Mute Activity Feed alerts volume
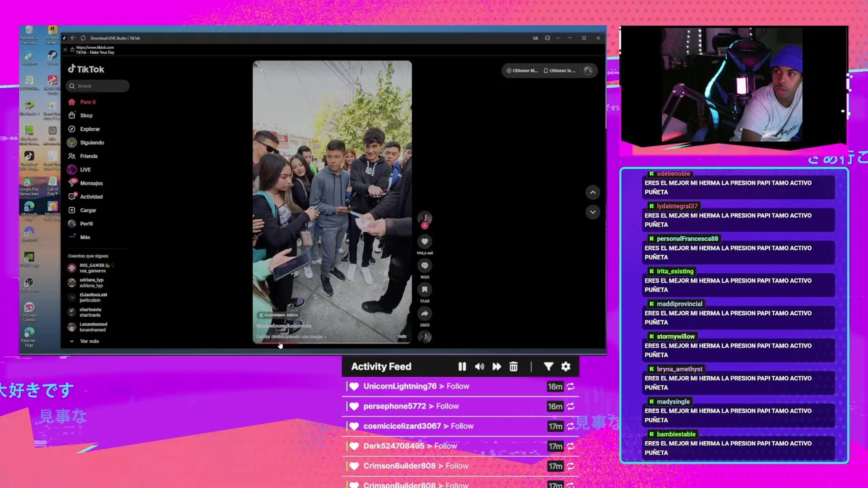Screen dimensions: 868x488 point(479,367)
